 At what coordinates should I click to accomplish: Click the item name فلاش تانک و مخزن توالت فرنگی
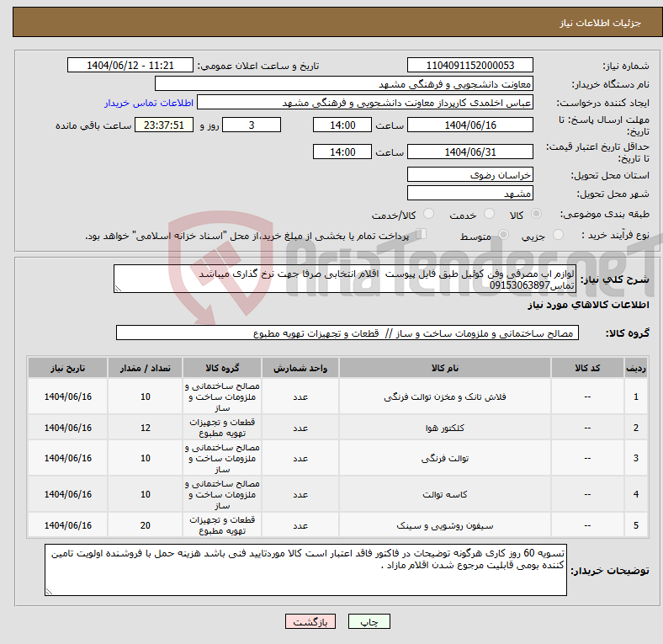tap(445, 397)
